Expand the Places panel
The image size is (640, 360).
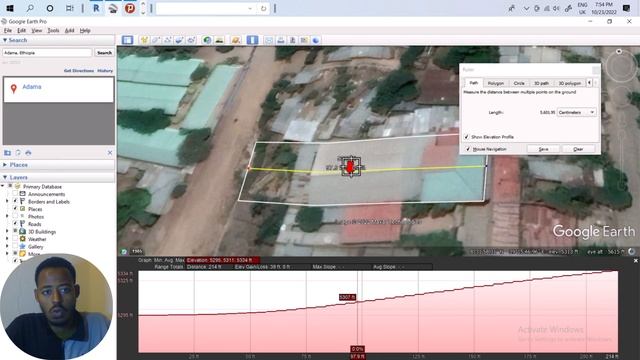coord(58,165)
